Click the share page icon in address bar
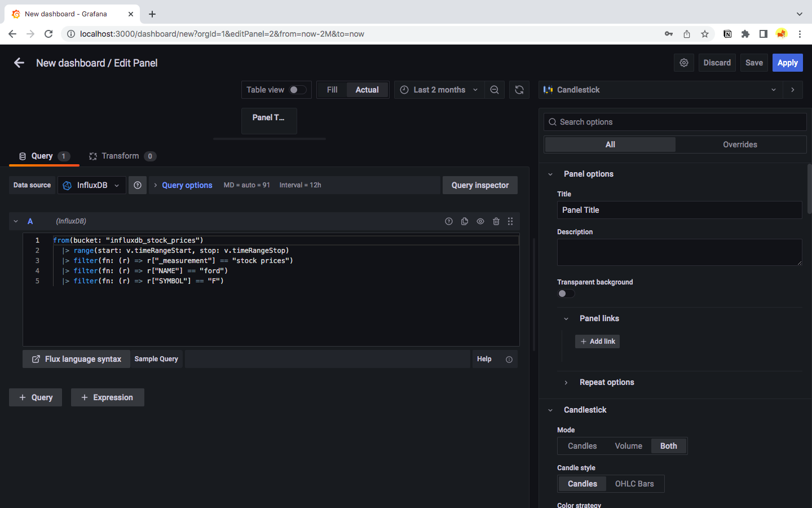Screen dimensions: 812x508 687,34
